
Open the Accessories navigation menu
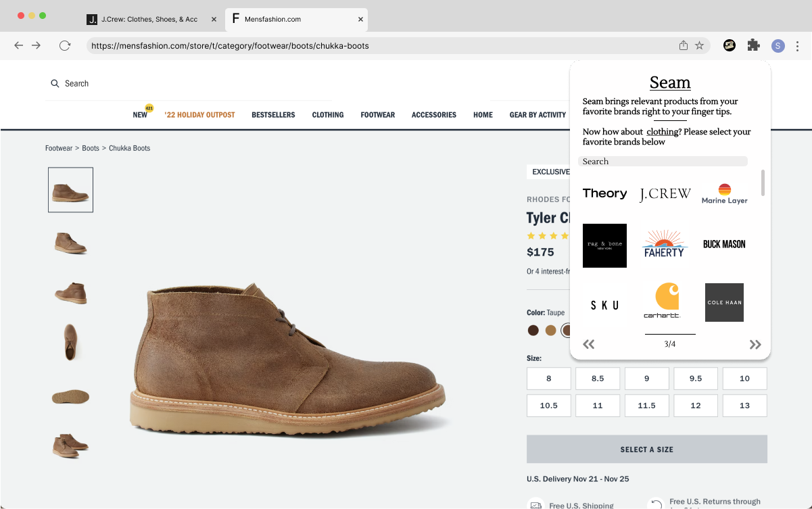pos(434,115)
